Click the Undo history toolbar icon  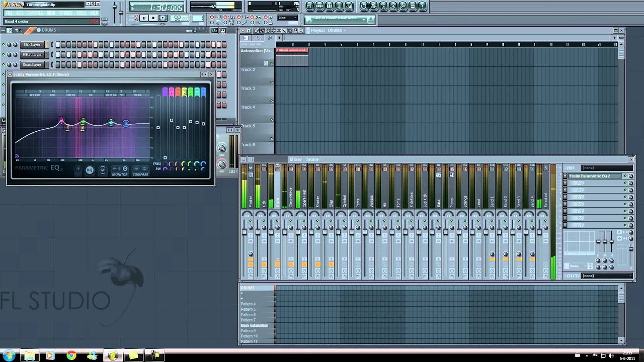[364, 7]
